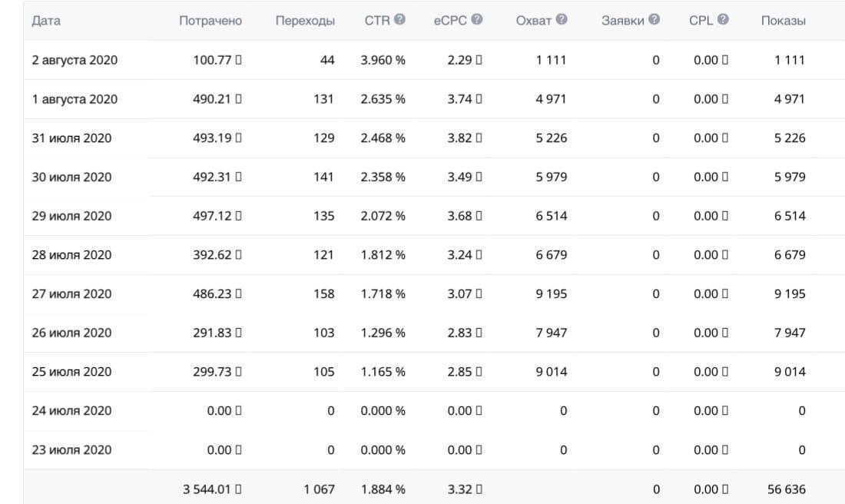Image resolution: width=845 pixels, height=504 pixels.
Task: Click the Охват help question mark icon
Action: click(x=562, y=20)
